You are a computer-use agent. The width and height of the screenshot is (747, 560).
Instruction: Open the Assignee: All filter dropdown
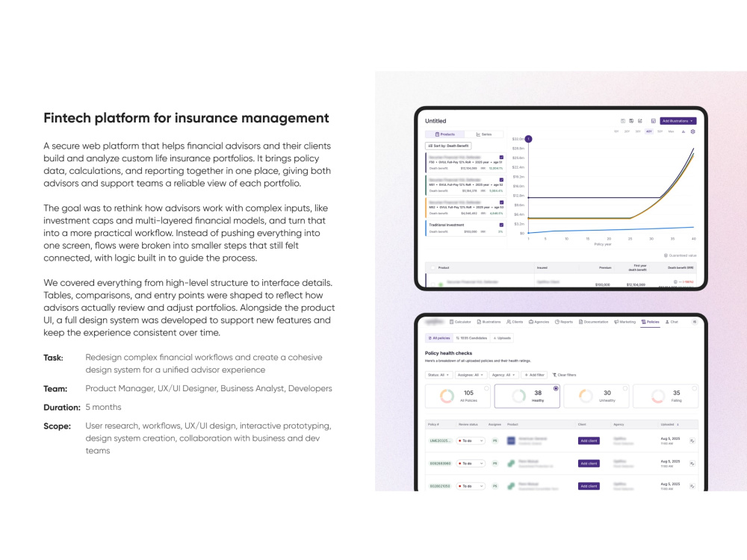[x=471, y=376]
